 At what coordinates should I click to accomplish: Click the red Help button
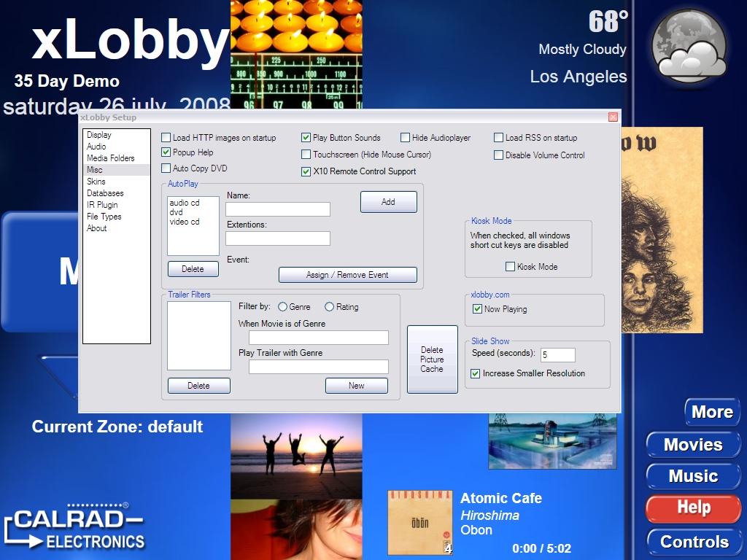(693, 508)
